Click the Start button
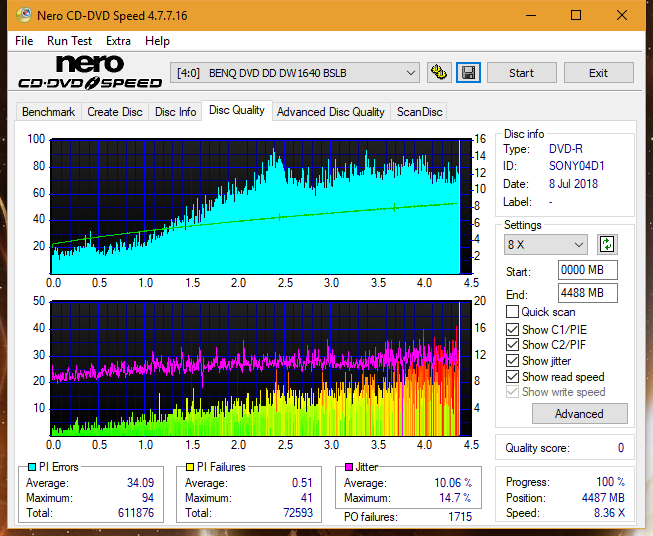Viewport: 653px width, 536px height. pos(521,73)
